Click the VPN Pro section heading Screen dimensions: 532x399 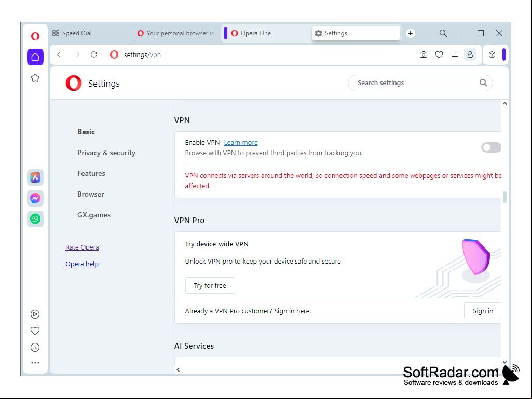coord(189,221)
